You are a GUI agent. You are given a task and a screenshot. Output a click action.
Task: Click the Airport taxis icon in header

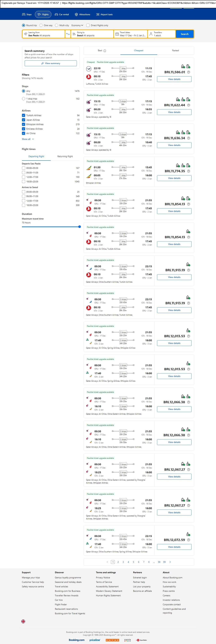pyautogui.click(x=98, y=15)
